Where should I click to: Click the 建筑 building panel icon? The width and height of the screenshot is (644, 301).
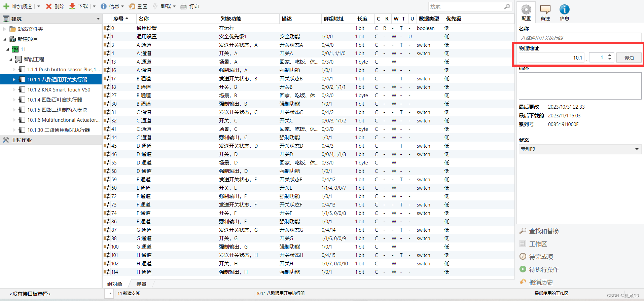coord(6,19)
